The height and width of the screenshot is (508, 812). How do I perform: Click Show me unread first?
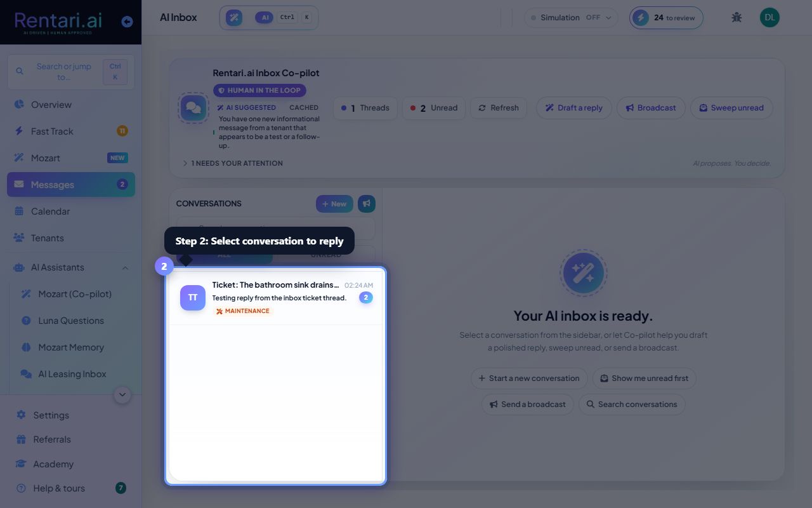645,378
